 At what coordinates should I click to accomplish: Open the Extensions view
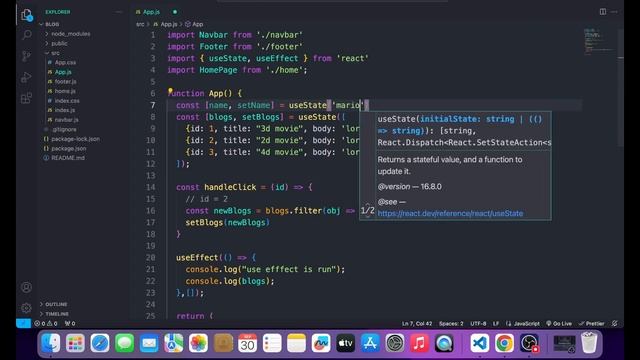click(27, 98)
